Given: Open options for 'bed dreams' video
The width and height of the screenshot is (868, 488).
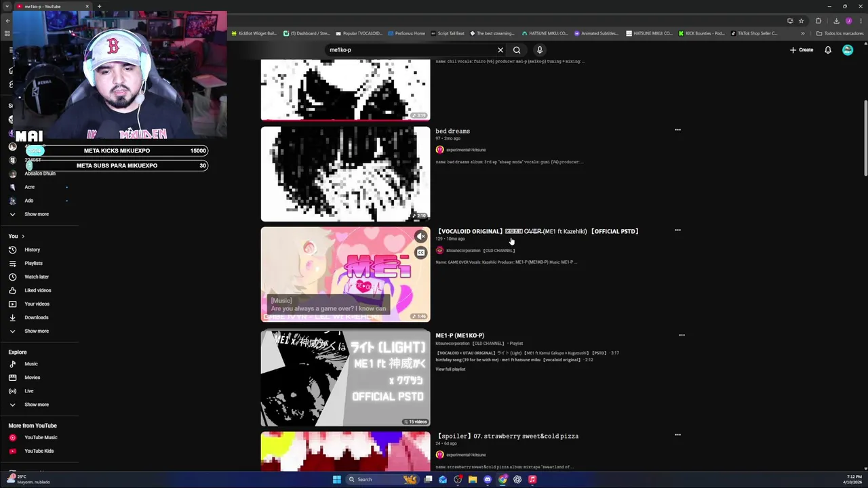Looking at the screenshot, I should (x=677, y=130).
